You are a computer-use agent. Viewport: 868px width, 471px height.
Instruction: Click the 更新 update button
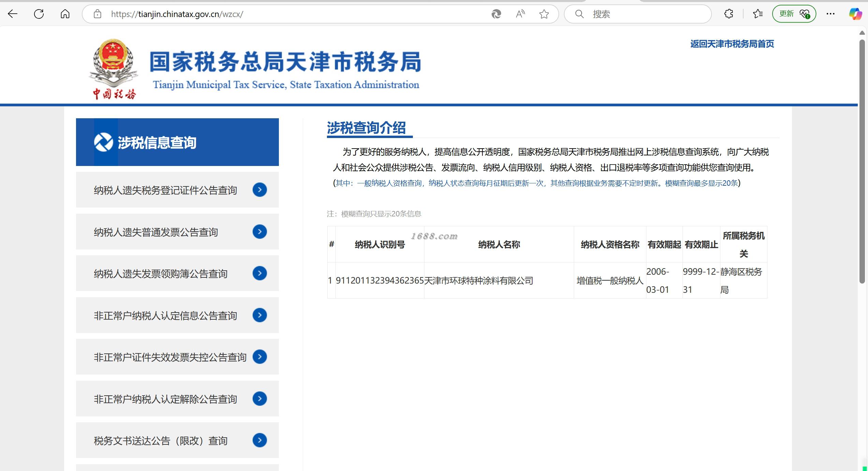point(794,14)
